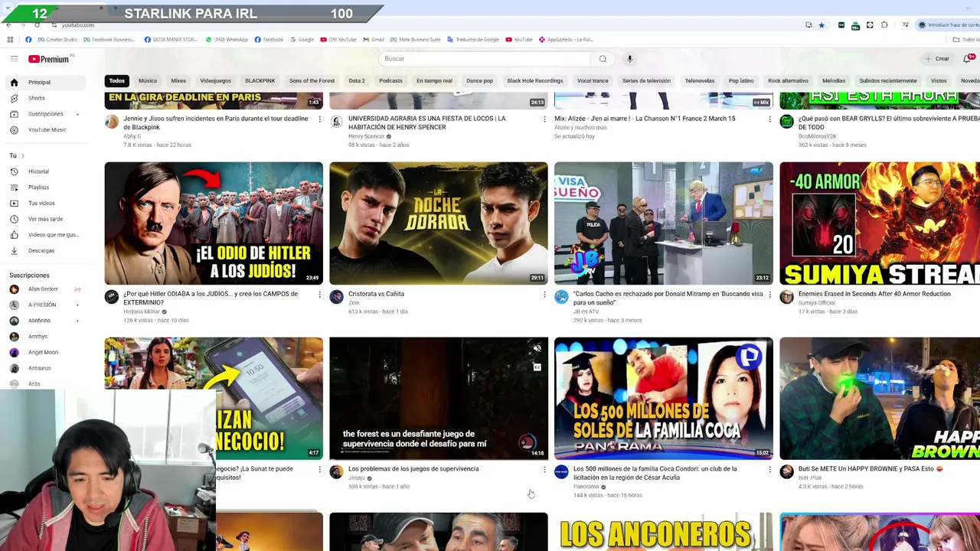This screenshot has width=980, height=551.
Task: Open options for Alizée mix
Action: 769,119
